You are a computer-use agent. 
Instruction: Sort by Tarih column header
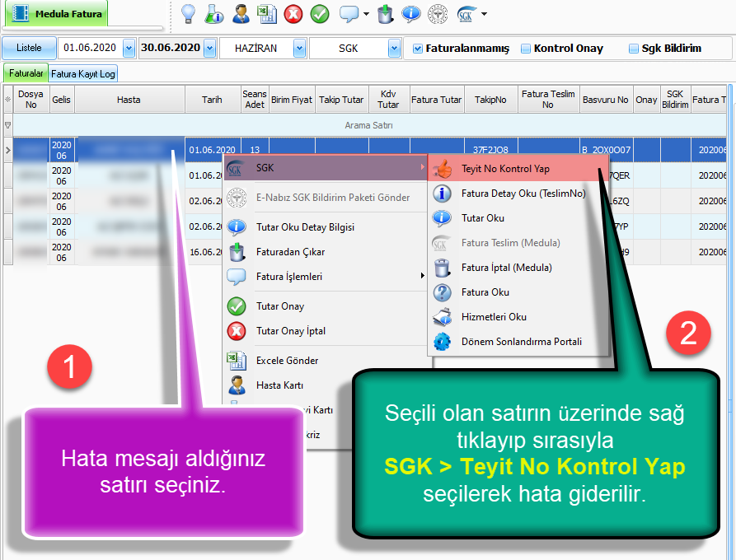[x=212, y=100]
